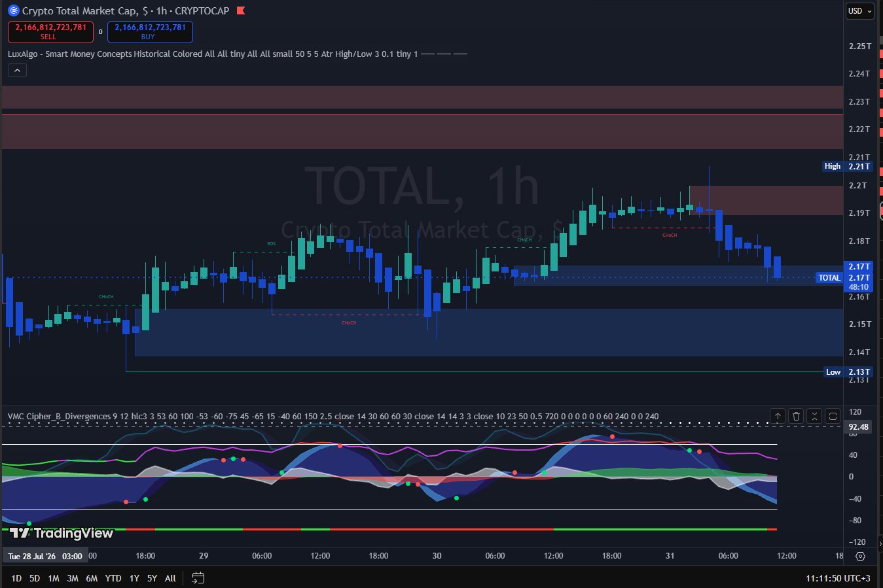Switch to the YTD date range
Viewport: 883px width, 588px height.
[113, 578]
